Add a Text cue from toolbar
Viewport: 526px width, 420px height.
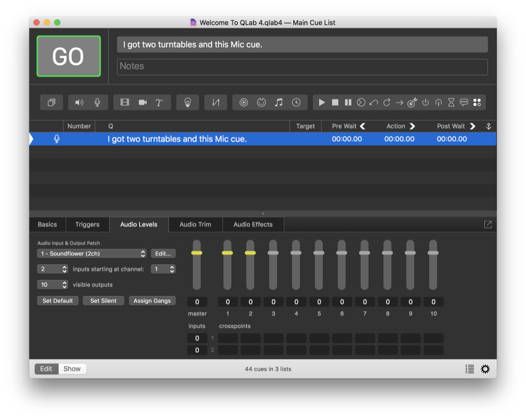[x=159, y=102]
